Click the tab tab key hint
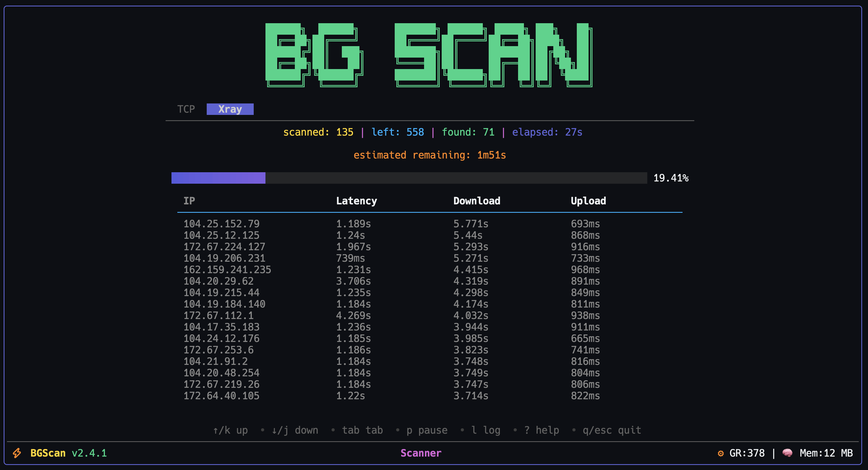This screenshot has height=470, width=868. point(363,430)
